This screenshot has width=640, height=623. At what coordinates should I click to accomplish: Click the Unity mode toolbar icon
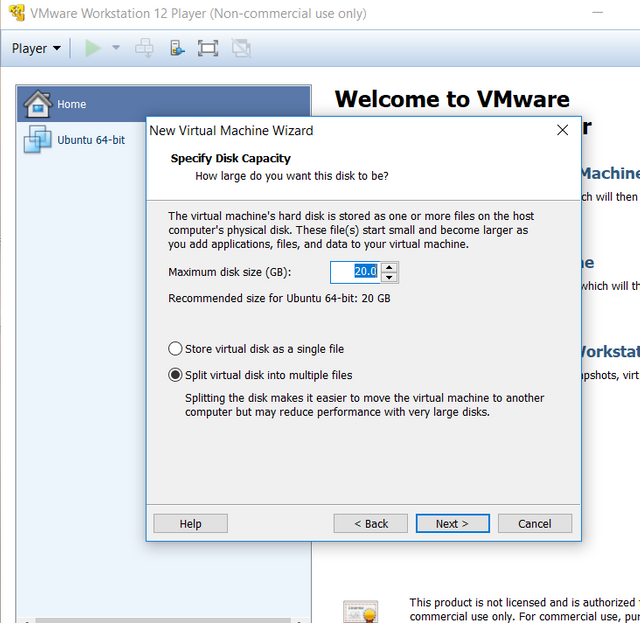[241, 48]
